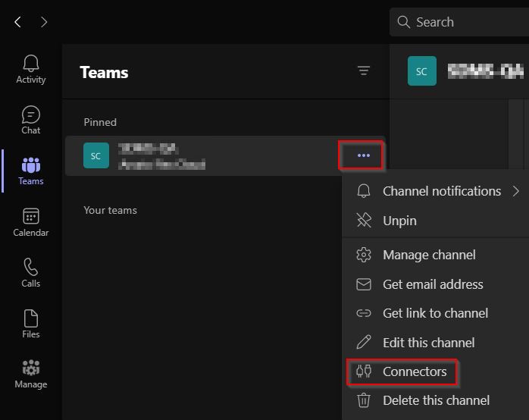Click the Teams panel heading
The width and height of the screenshot is (529, 420).
104,73
